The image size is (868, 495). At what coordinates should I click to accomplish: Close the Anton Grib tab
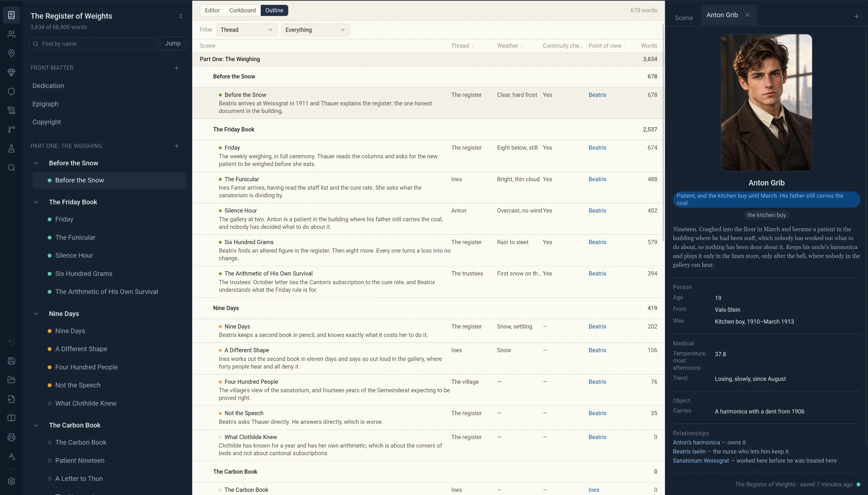pyautogui.click(x=747, y=15)
